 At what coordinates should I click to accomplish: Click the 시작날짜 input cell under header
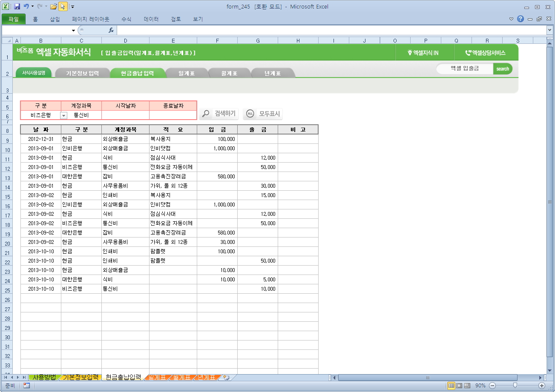coord(125,115)
